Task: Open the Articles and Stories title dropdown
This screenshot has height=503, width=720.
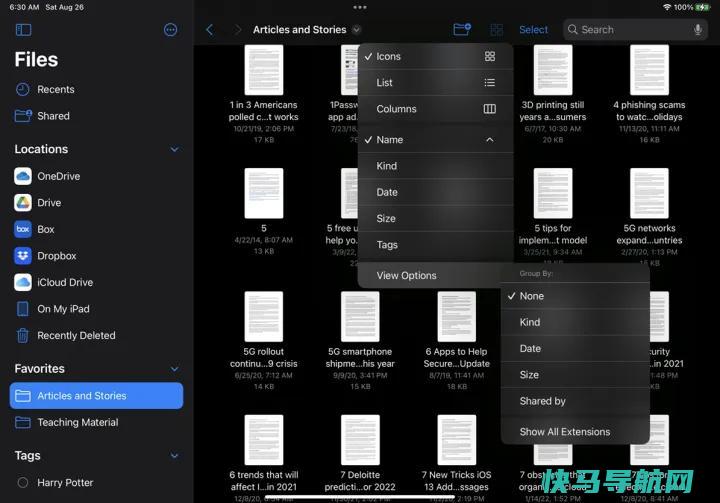Action: [356, 30]
